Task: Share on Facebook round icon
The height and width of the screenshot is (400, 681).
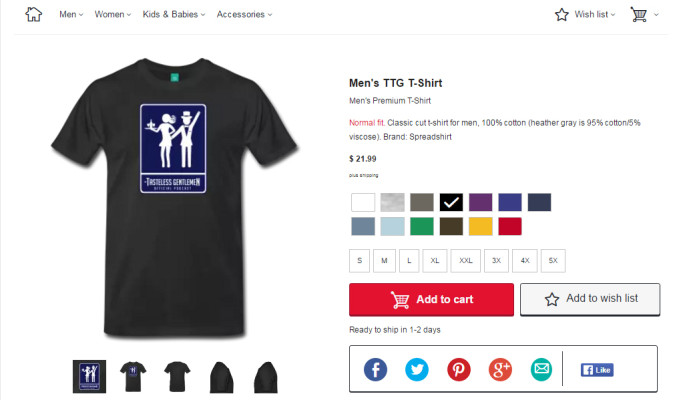Action: (375, 370)
